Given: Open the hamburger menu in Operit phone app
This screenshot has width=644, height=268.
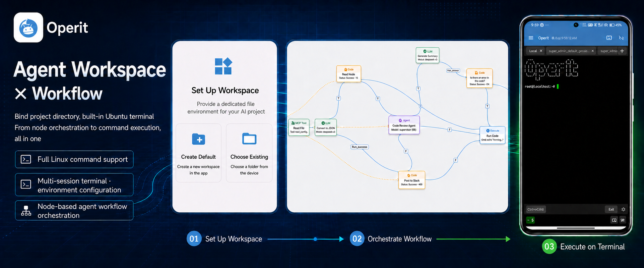Looking at the screenshot, I should 531,38.
